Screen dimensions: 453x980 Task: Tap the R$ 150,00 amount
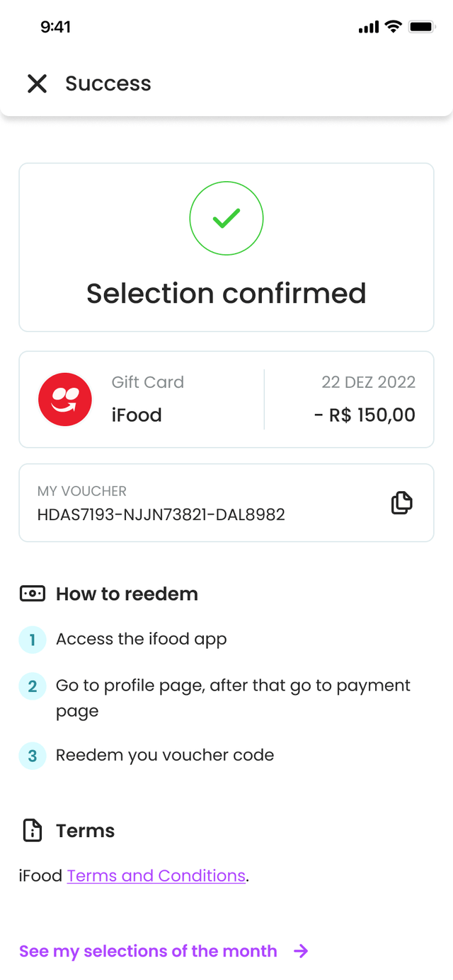pyautogui.click(x=365, y=415)
